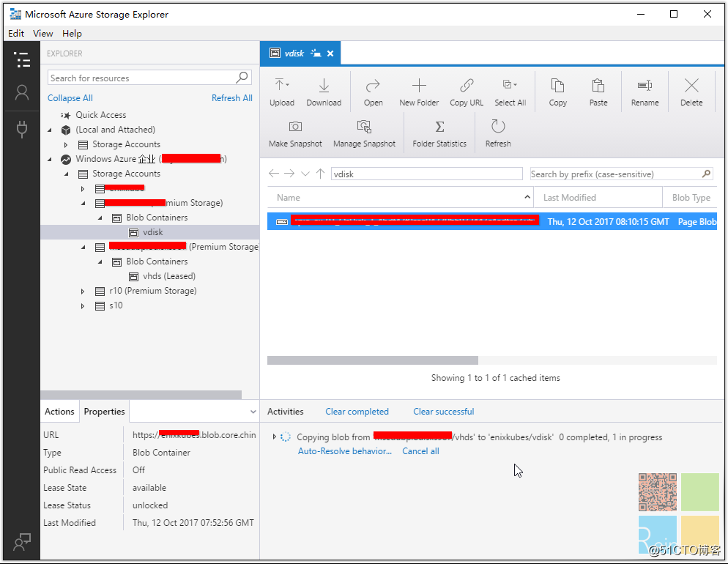The image size is (728, 564).
Task: Navigate back with the left arrow
Action: [x=273, y=174]
